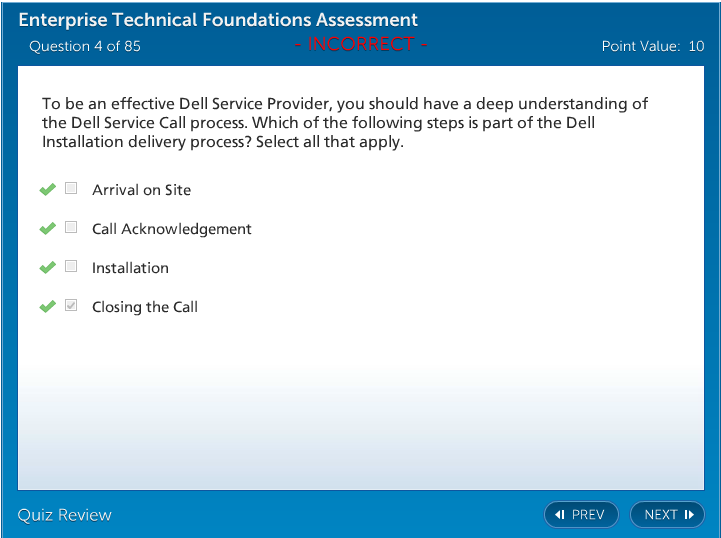Uncheck the Closing the Call checkbox
This screenshot has height=538, width=721.
(x=71, y=305)
